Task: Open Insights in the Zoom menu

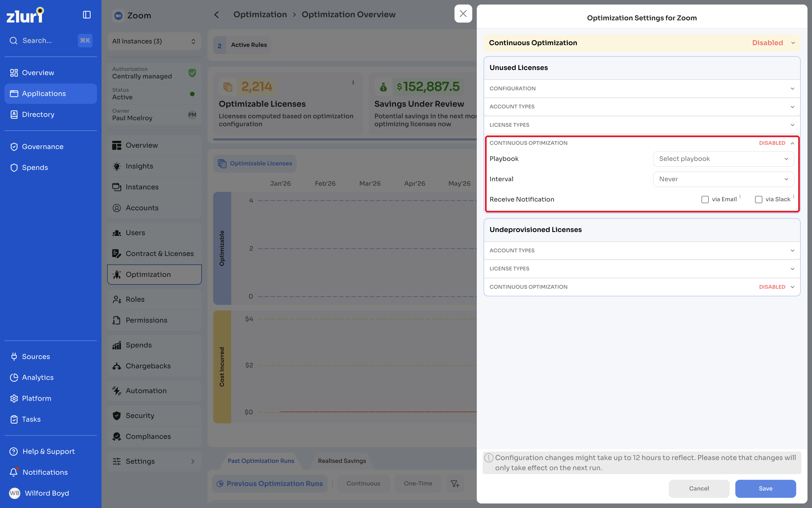Action: tap(154, 166)
